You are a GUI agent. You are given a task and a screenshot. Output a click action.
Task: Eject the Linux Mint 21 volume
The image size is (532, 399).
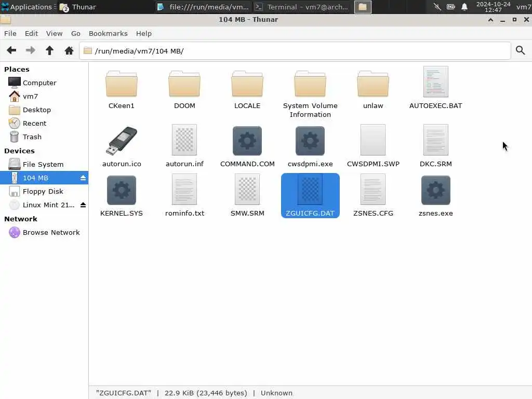83,205
